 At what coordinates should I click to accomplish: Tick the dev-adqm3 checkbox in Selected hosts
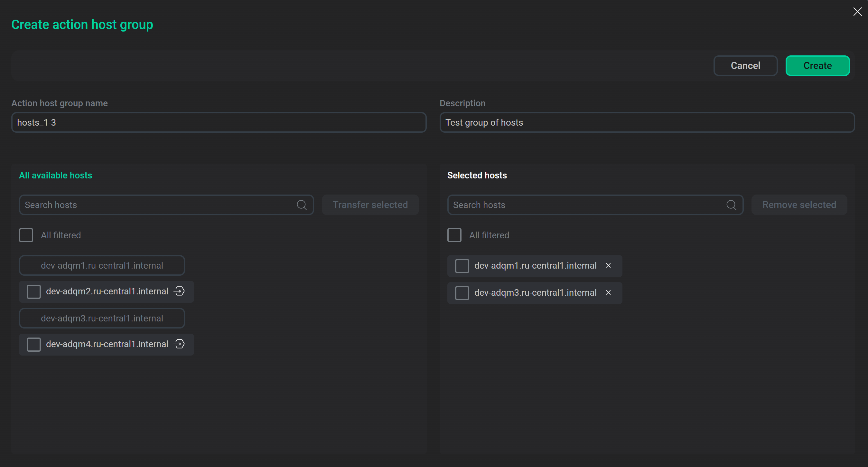click(462, 293)
